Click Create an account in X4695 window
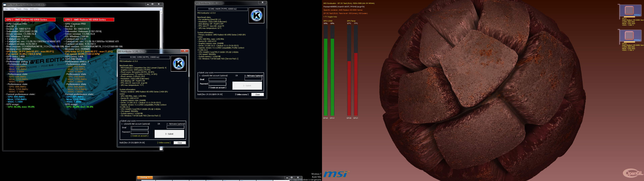The height and width of the screenshot is (181, 644). [218, 87]
